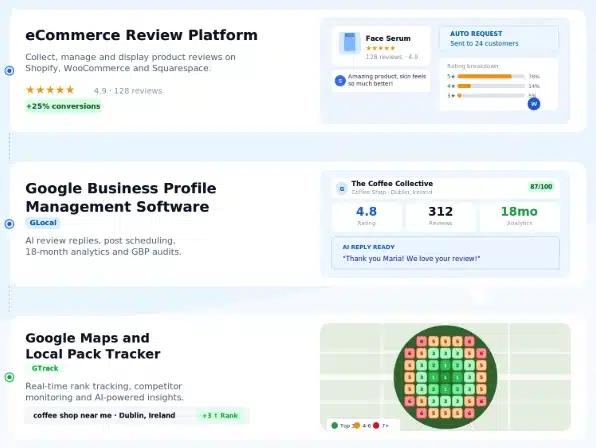Click the GTrack badge
This screenshot has width=596, height=448.
pyautogui.click(x=45, y=368)
